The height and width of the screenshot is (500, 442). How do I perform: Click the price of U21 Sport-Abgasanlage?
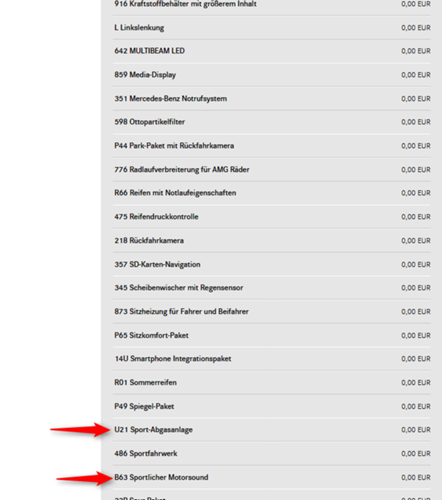(x=416, y=430)
